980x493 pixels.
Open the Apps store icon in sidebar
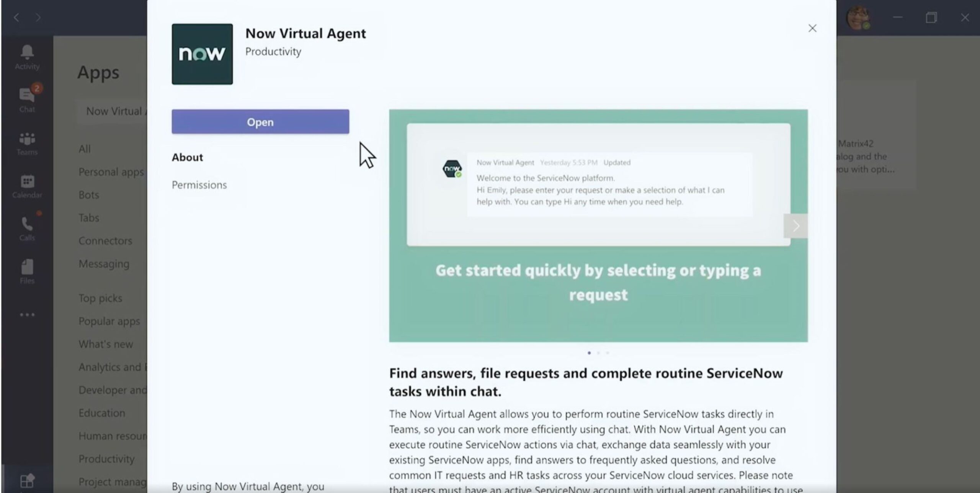(26, 480)
